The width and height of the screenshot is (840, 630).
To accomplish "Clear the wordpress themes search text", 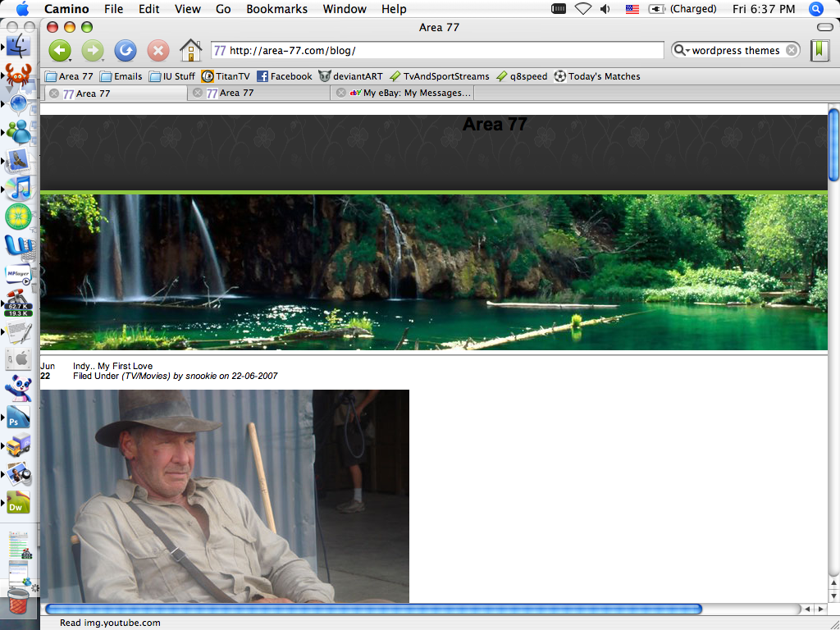I will tap(791, 50).
